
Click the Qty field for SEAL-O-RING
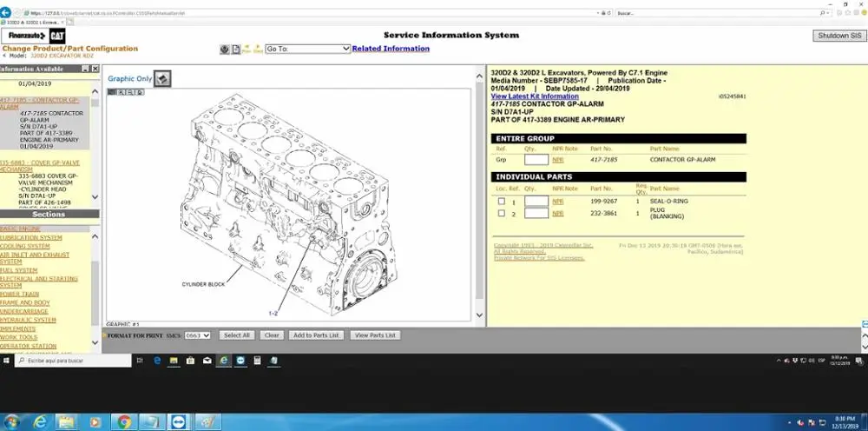(536, 201)
